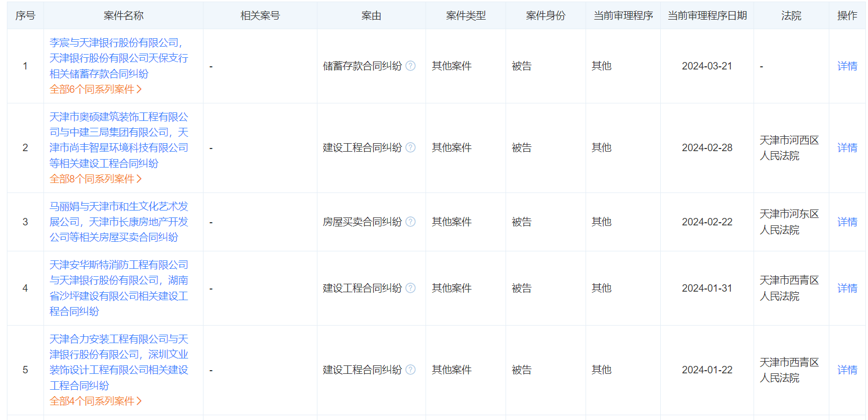
Task: Click the 序号 column header
Action: [x=25, y=16]
